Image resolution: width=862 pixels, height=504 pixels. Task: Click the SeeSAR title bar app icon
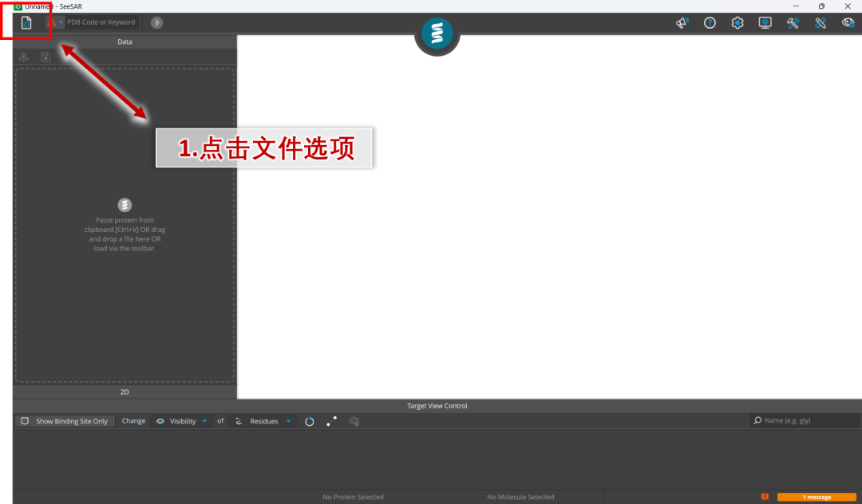tap(18, 6)
